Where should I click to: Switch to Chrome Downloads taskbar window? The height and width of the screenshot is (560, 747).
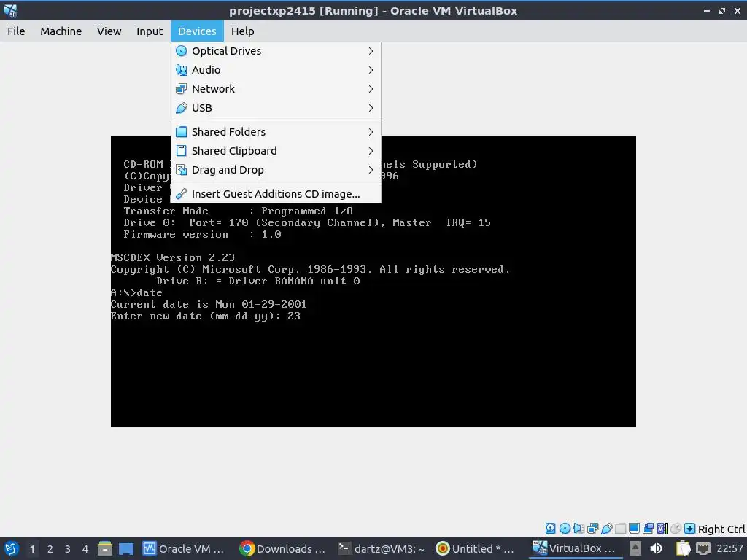[x=282, y=548]
